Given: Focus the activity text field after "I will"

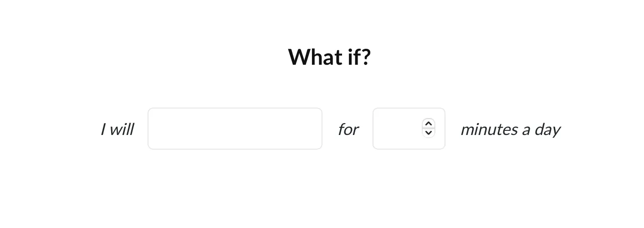Looking at the screenshot, I should 235,129.
